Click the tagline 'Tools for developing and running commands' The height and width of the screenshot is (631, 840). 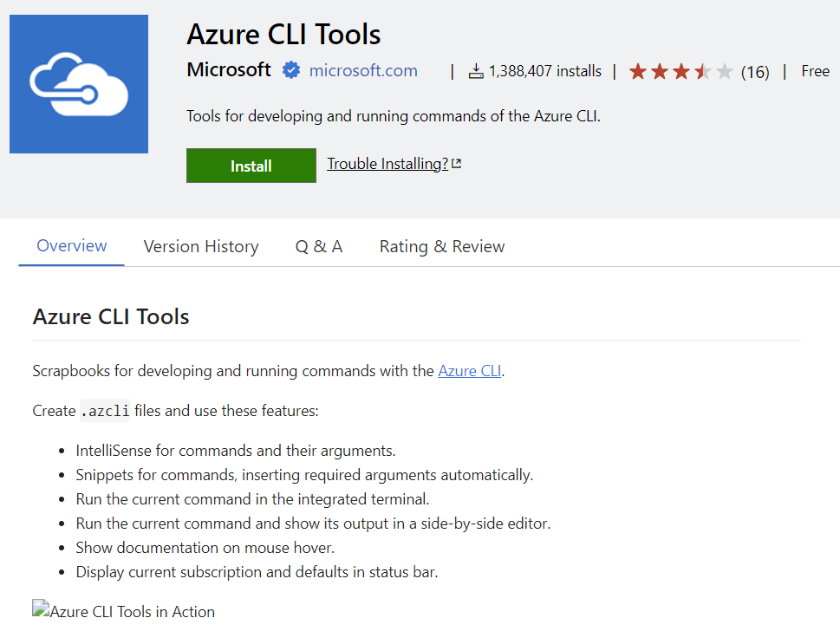[394, 116]
